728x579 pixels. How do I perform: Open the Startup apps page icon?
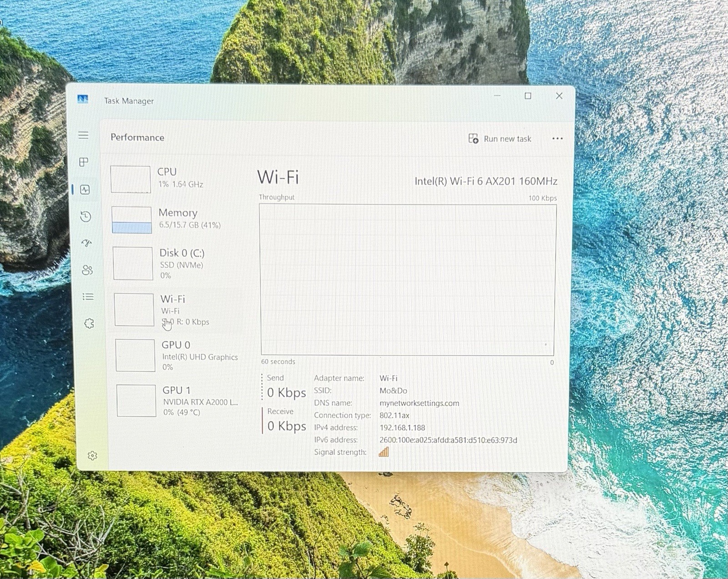[86, 243]
